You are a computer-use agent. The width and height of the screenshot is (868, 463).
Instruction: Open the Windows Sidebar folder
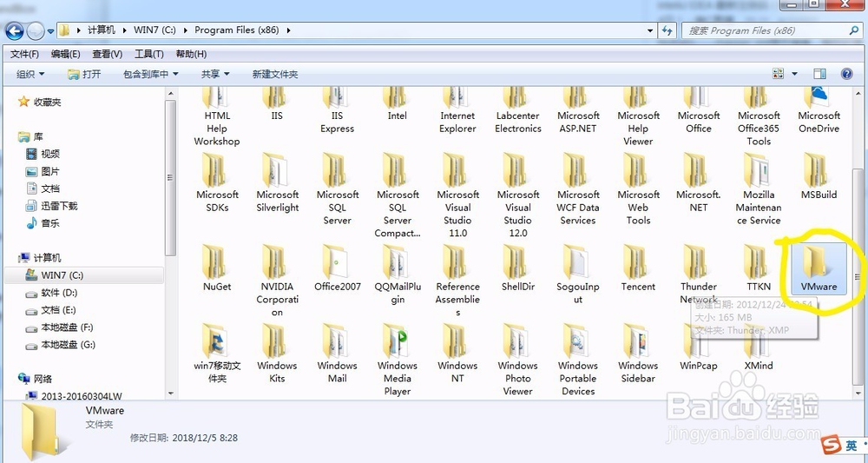(638, 354)
